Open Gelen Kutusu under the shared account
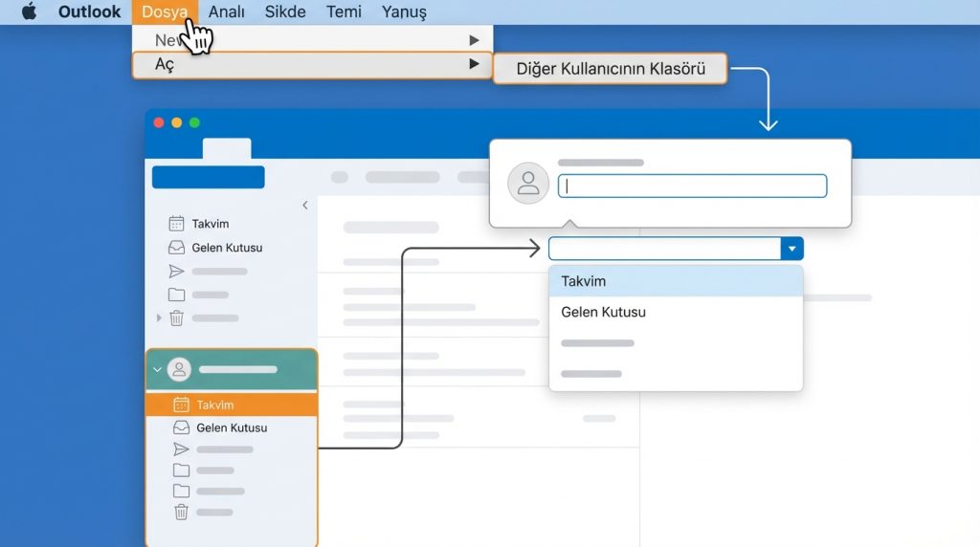The image size is (980, 547). tap(231, 427)
